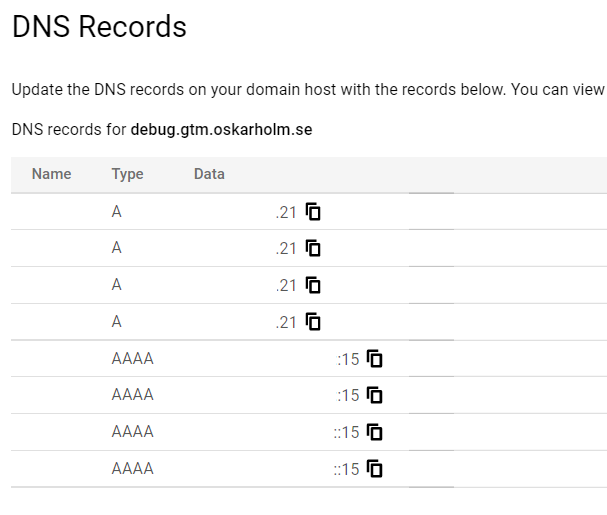Copy the first AAAA record's data
The image size is (607, 515).
pos(375,358)
